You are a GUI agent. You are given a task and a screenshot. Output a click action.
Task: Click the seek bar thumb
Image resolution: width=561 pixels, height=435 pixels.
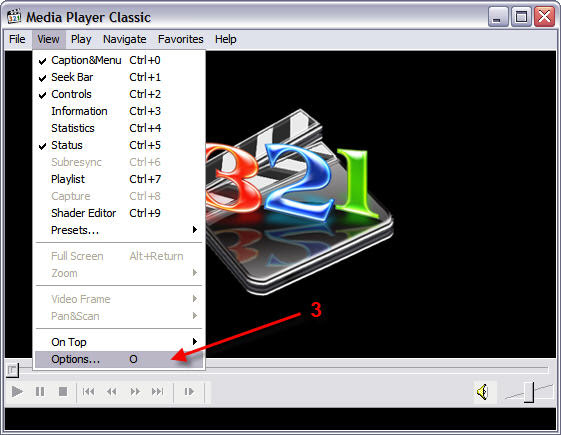point(13,370)
